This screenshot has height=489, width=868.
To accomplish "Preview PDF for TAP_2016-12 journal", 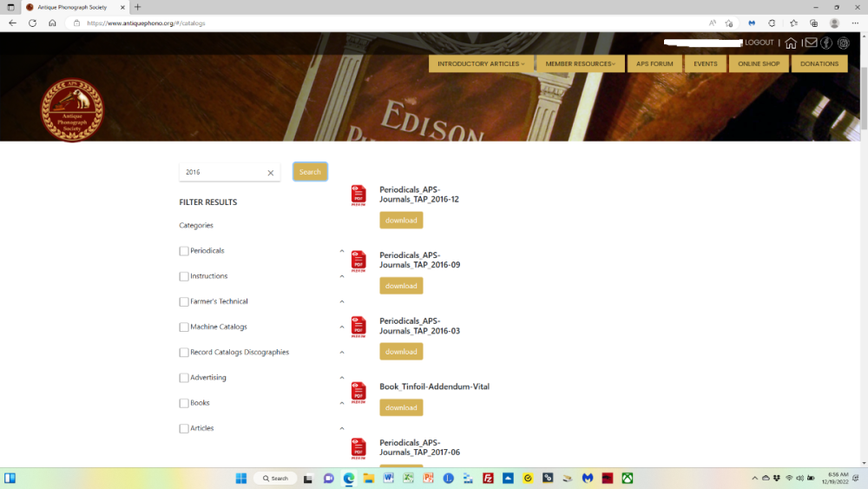I will [x=358, y=195].
